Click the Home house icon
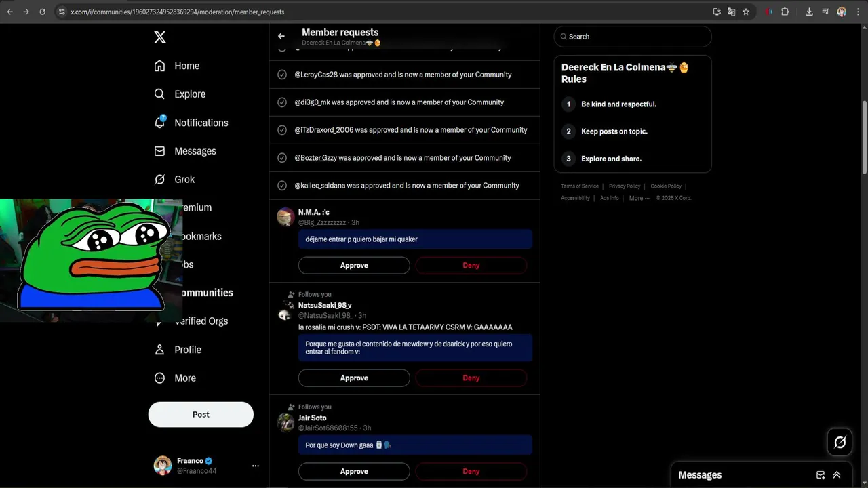 pos(159,66)
